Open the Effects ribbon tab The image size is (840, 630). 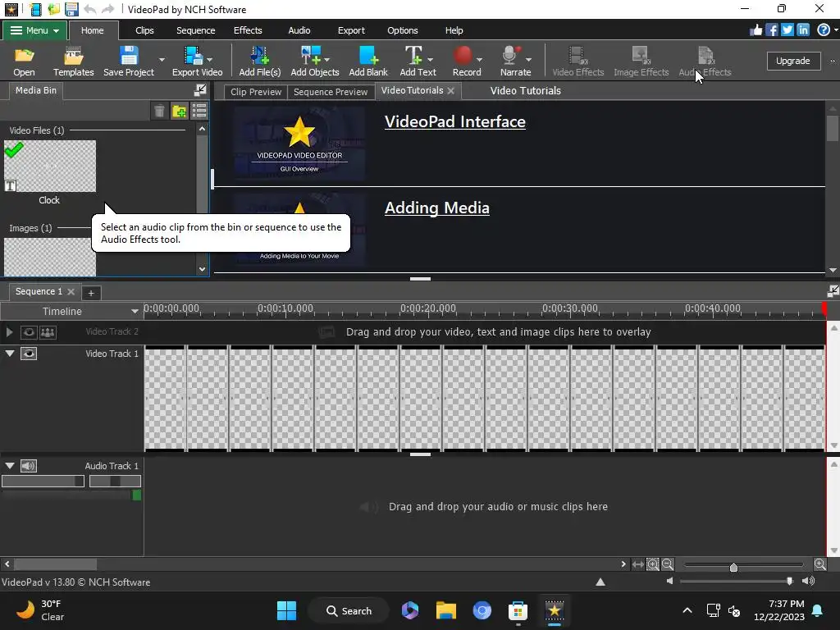pyautogui.click(x=248, y=30)
